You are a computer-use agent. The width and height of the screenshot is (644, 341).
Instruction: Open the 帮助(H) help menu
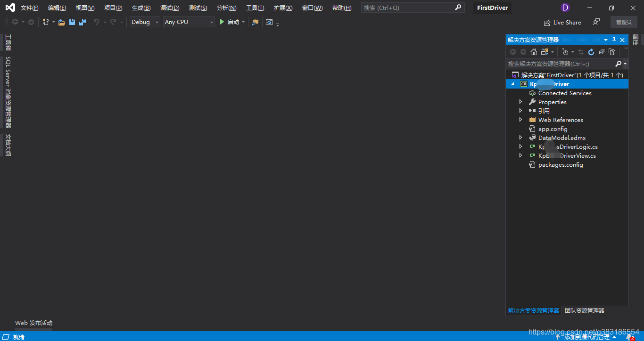click(342, 8)
